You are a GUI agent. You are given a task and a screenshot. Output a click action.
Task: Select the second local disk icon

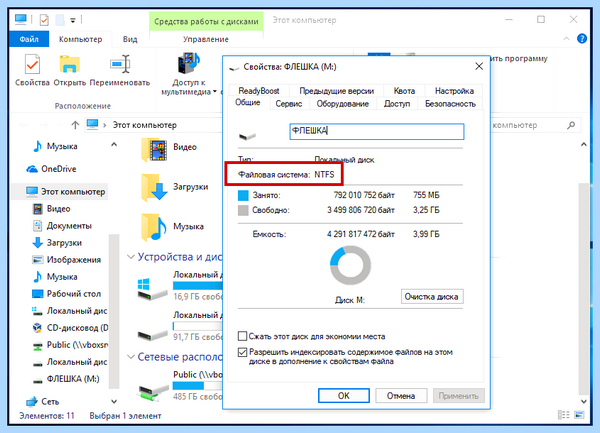[152, 335]
